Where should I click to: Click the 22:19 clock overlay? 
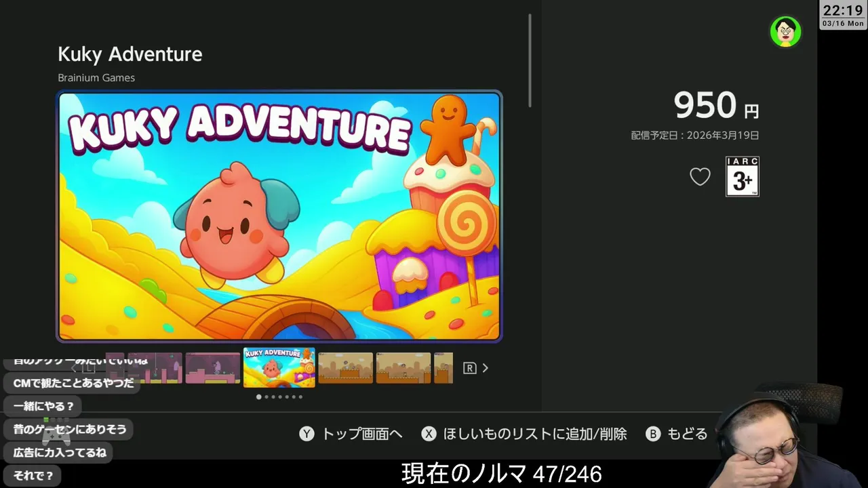[843, 10]
